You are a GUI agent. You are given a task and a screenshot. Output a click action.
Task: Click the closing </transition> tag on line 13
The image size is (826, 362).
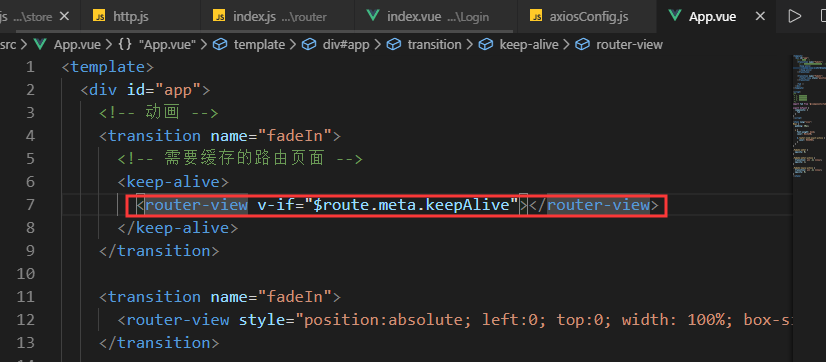point(159,343)
